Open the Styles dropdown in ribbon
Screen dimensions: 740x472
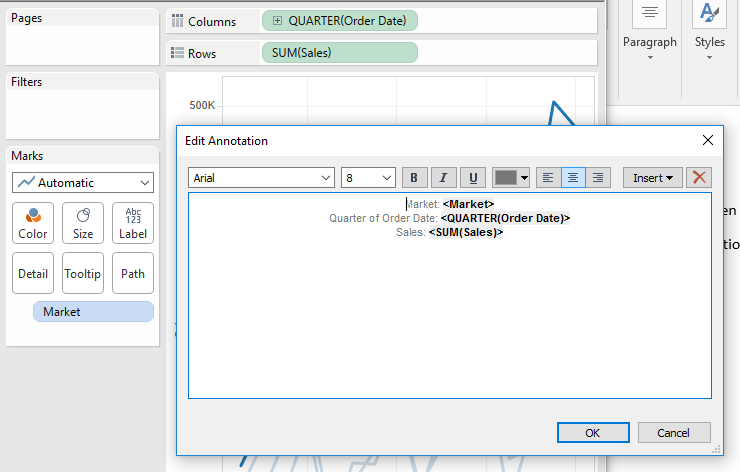[x=709, y=58]
